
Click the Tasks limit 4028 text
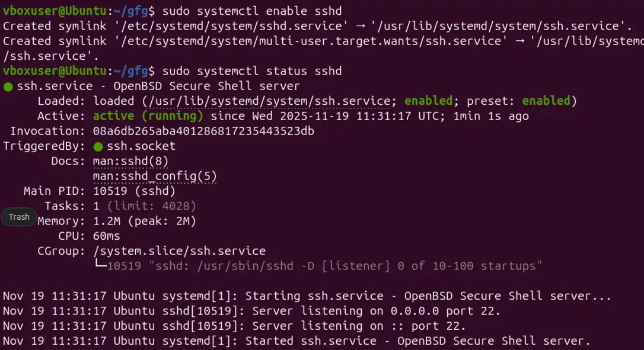152,205
